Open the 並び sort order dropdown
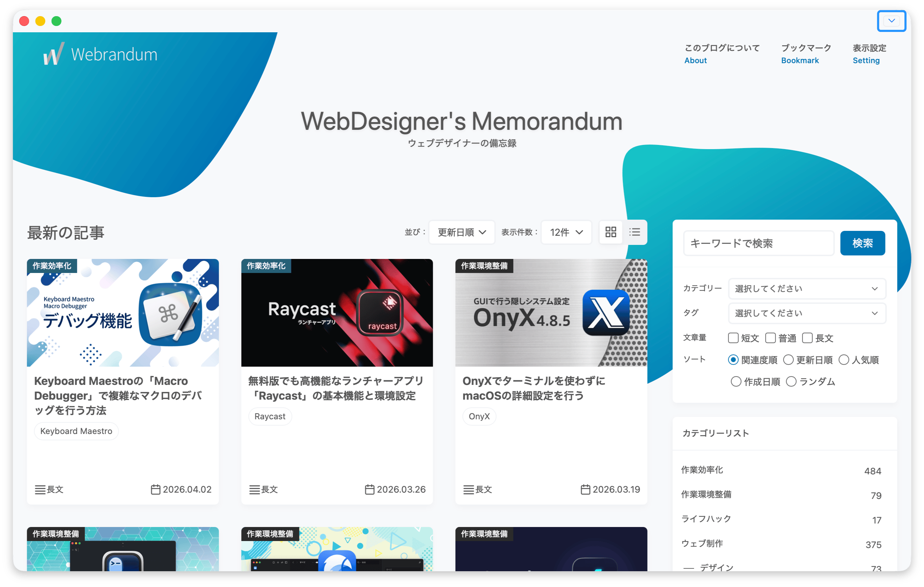924x587 pixels. pyautogui.click(x=461, y=232)
